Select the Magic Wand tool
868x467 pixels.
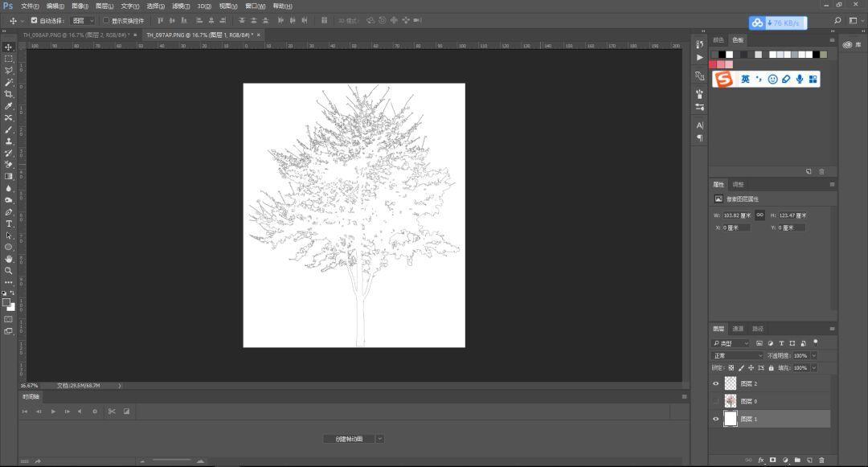(8, 83)
